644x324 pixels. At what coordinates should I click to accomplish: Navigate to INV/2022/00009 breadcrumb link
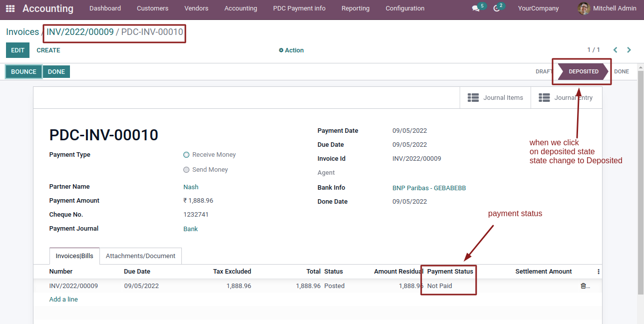point(80,32)
